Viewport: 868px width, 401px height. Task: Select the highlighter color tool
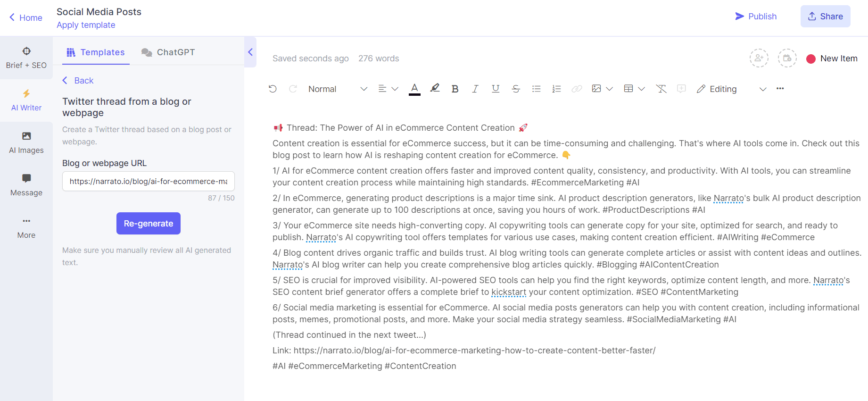click(x=435, y=88)
